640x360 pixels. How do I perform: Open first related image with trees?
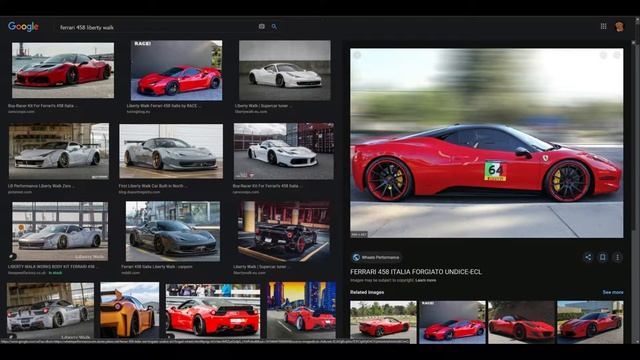(x=383, y=322)
